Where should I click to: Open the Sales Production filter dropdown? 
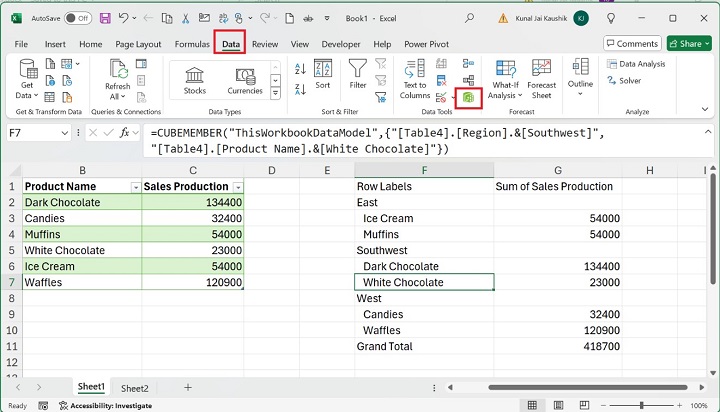237,187
